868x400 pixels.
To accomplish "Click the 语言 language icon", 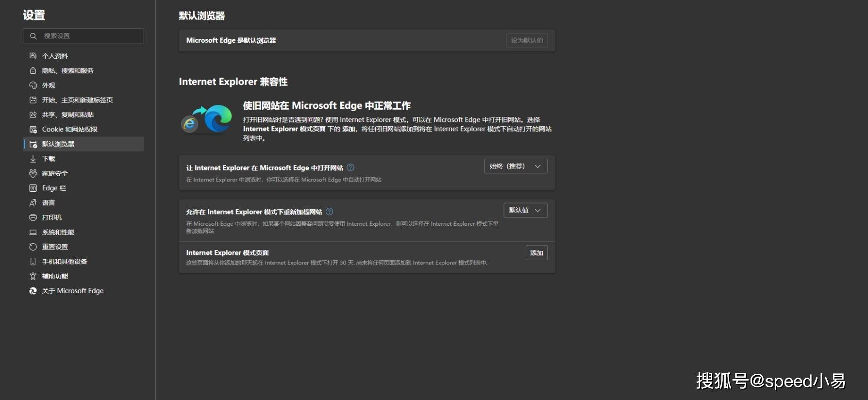I will (x=33, y=203).
